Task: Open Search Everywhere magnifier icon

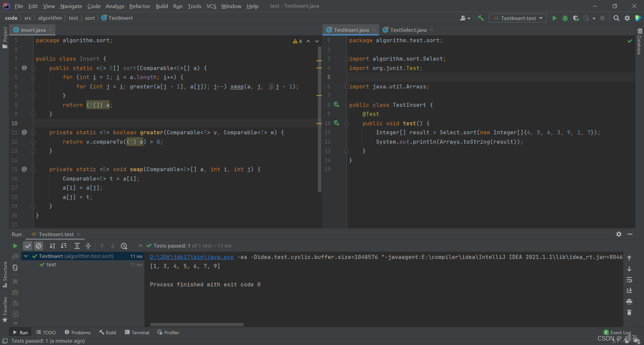Action: (x=616, y=18)
